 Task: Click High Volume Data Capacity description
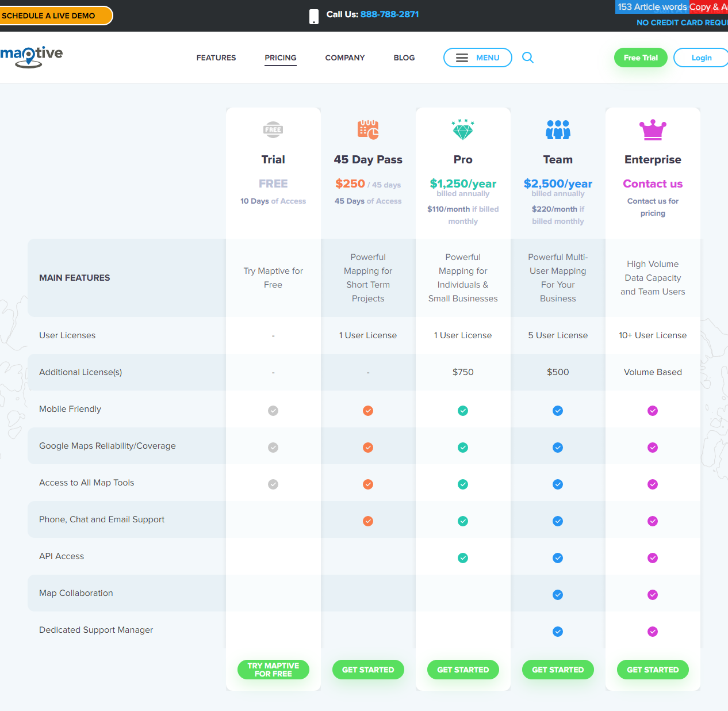pos(653,278)
